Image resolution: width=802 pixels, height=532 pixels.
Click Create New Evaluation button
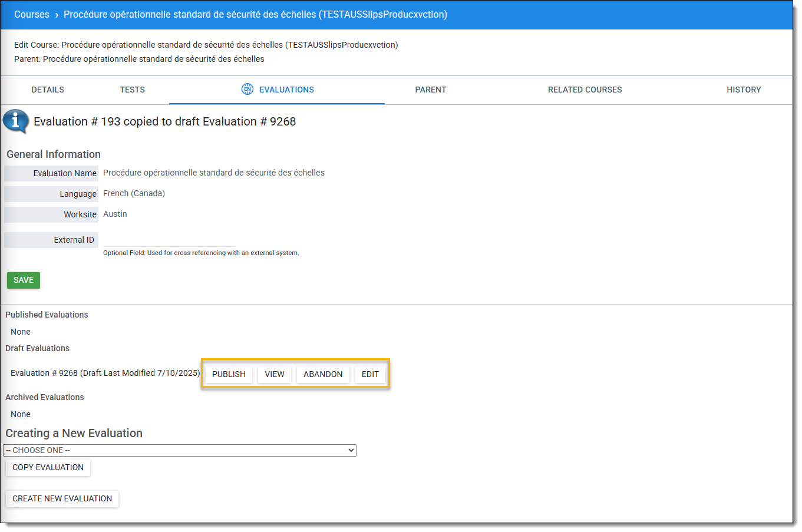click(x=62, y=498)
